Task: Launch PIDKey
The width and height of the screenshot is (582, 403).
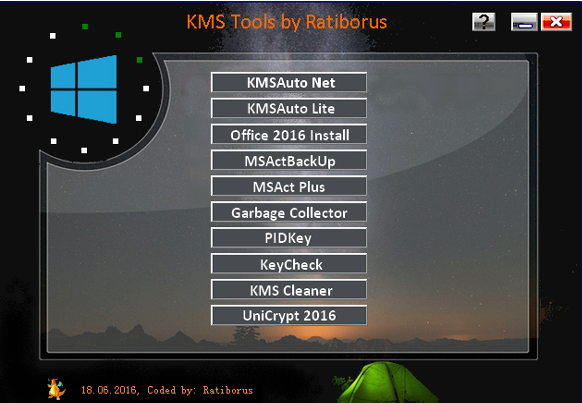Action: 289,237
